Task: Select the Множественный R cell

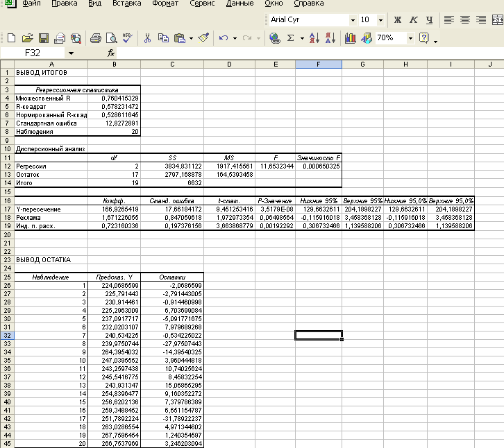Action: coord(51,98)
